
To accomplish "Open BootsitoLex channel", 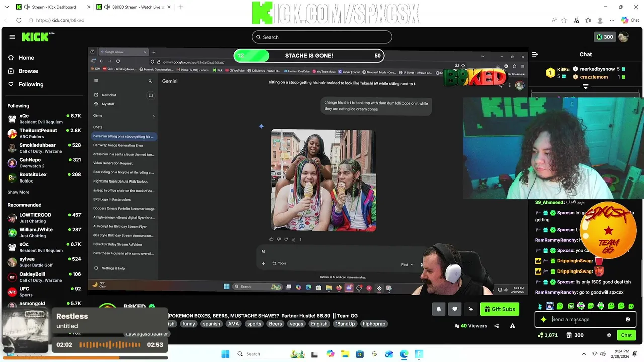I will pos(44,177).
